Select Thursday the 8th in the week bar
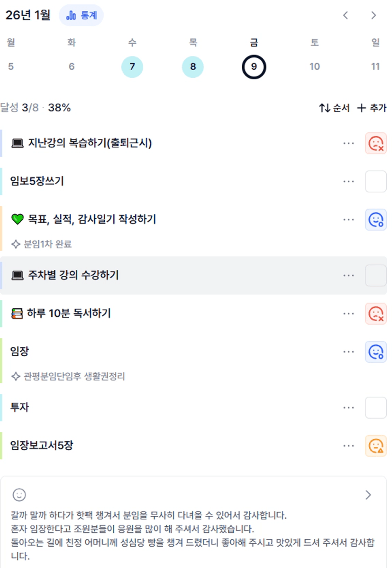The height and width of the screenshot is (568, 392). click(x=193, y=66)
